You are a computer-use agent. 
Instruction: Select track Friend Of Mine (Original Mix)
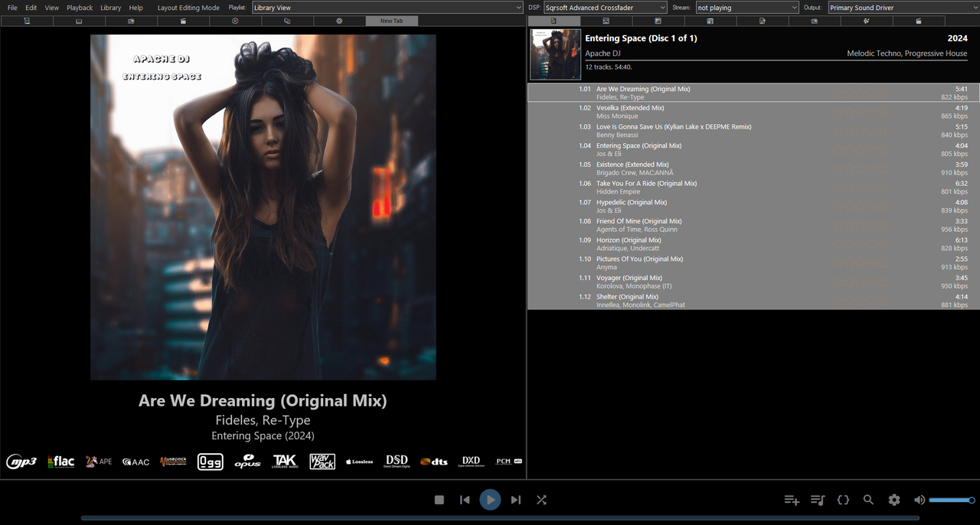tap(753, 225)
